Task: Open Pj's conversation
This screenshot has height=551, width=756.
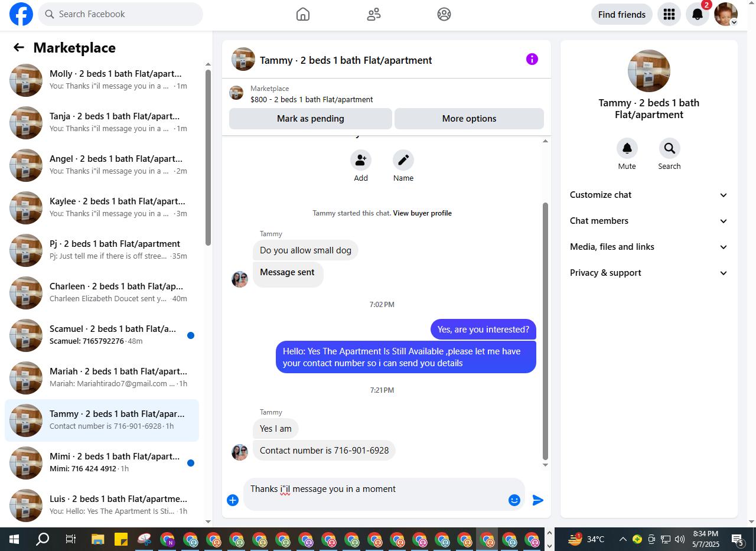Action: click(102, 250)
